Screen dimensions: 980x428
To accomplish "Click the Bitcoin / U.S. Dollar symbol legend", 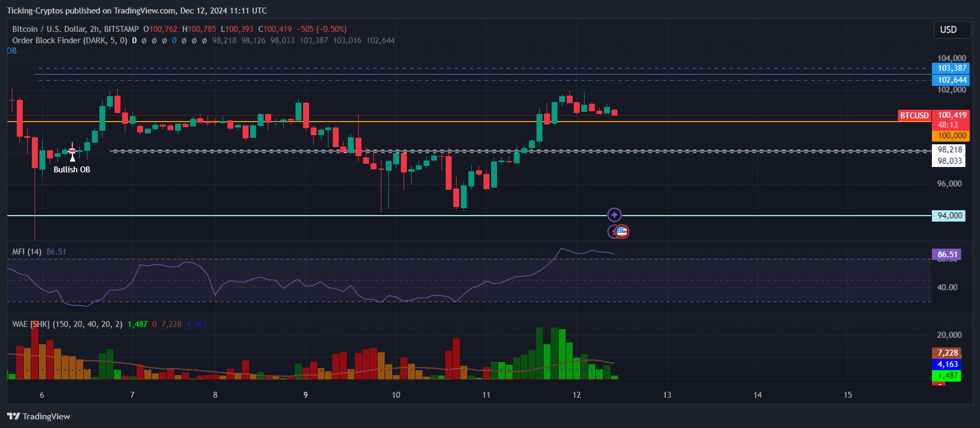I will (75, 29).
